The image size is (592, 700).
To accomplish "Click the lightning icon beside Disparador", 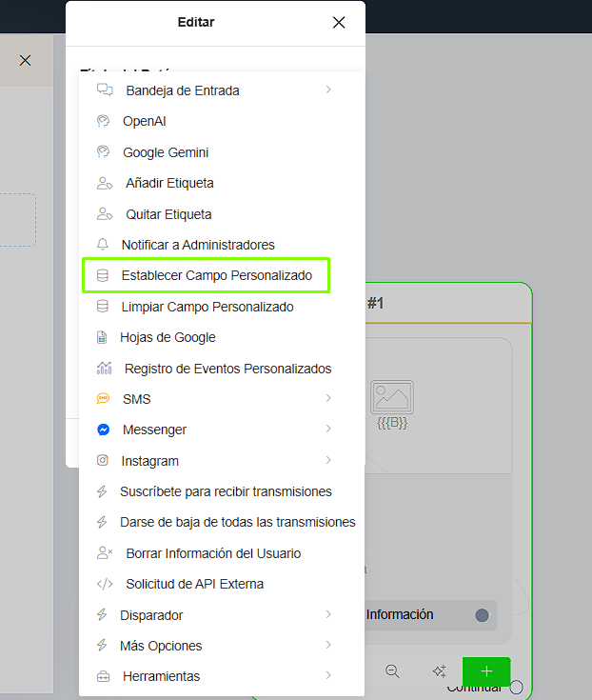I will click(102, 614).
